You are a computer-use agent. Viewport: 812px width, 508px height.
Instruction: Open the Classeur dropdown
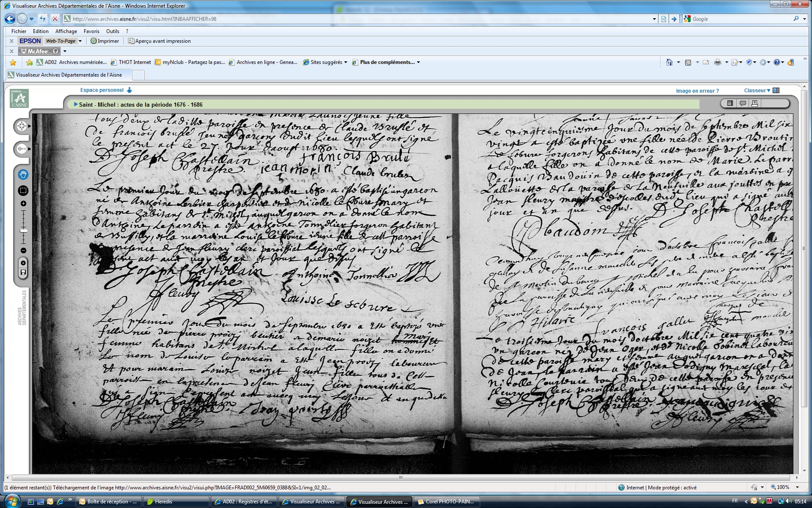[757, 91]
